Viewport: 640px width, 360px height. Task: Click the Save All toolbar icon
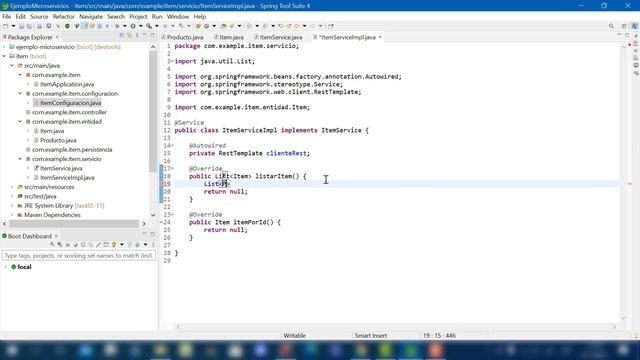click(x=29, y=26)
